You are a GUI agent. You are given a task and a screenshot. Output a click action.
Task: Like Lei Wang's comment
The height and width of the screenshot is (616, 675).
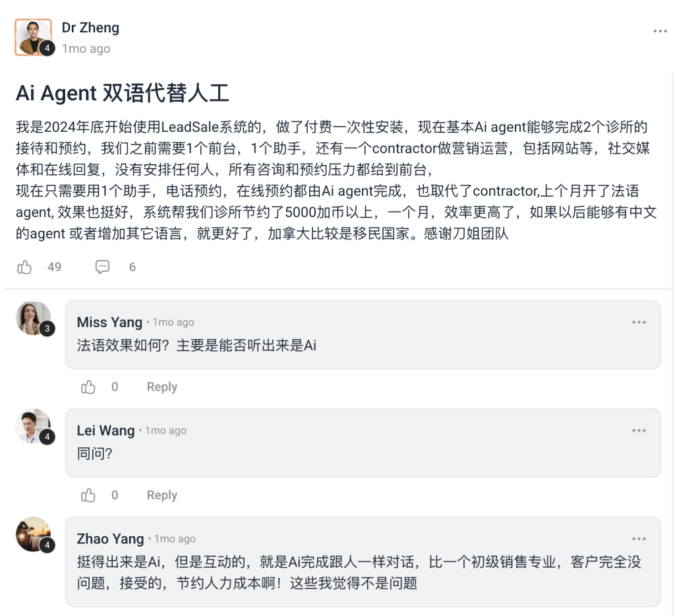click(88, 495)
